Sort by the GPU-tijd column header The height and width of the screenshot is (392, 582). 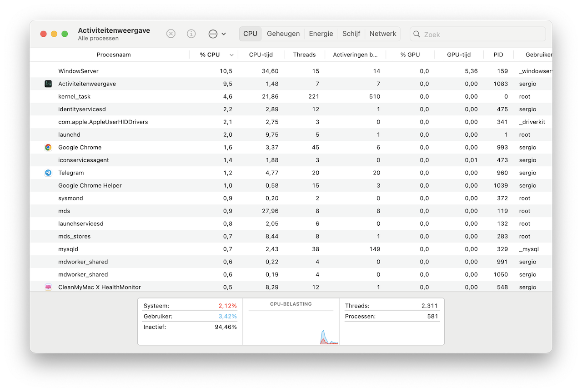click(x=459, y=55)
